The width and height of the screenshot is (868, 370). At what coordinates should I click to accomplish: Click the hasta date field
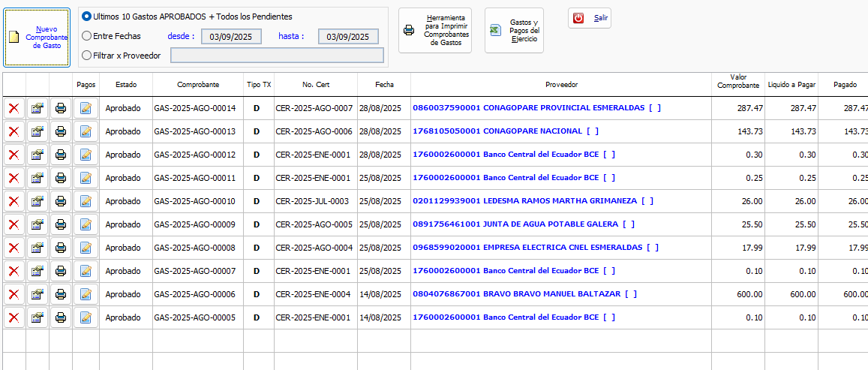pos(348,36)
